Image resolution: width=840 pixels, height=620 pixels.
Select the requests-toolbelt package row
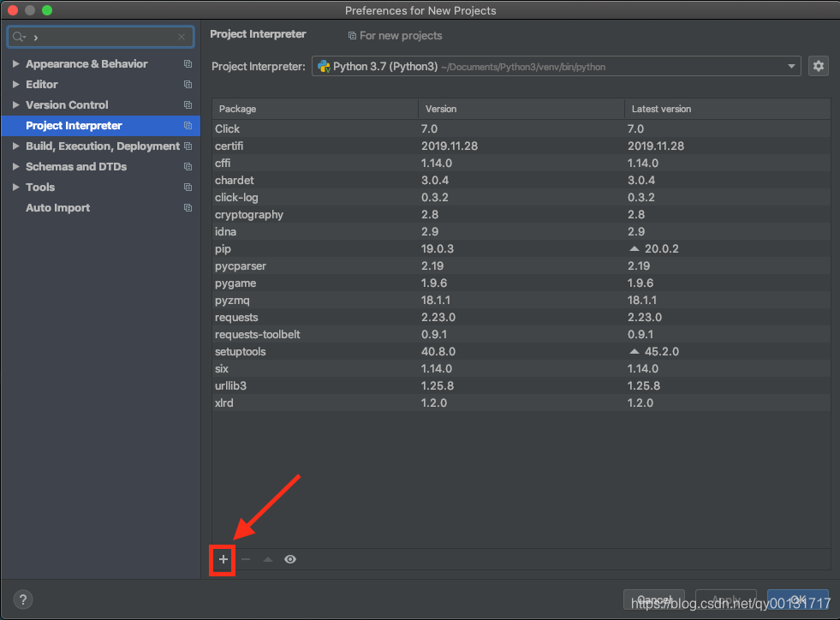coord(521,334)
